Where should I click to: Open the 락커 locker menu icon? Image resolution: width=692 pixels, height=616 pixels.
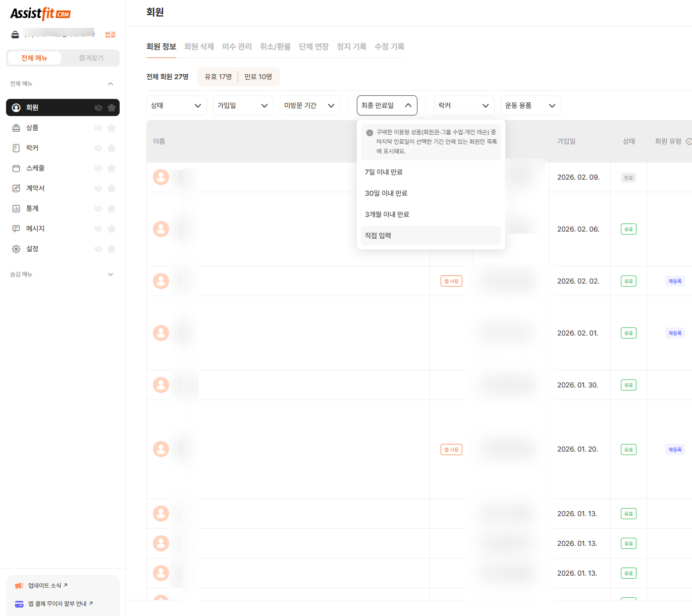(15, 148)
